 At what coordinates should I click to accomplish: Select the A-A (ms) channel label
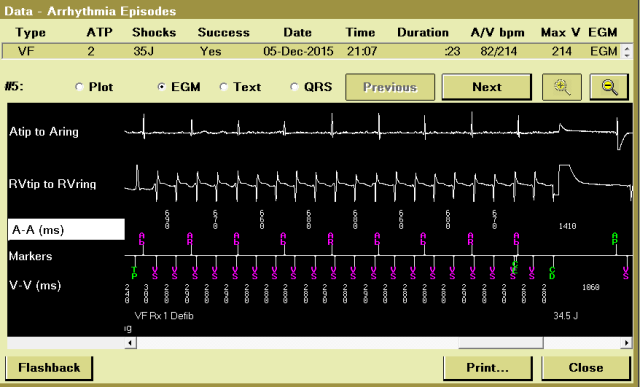click(66, 229)
